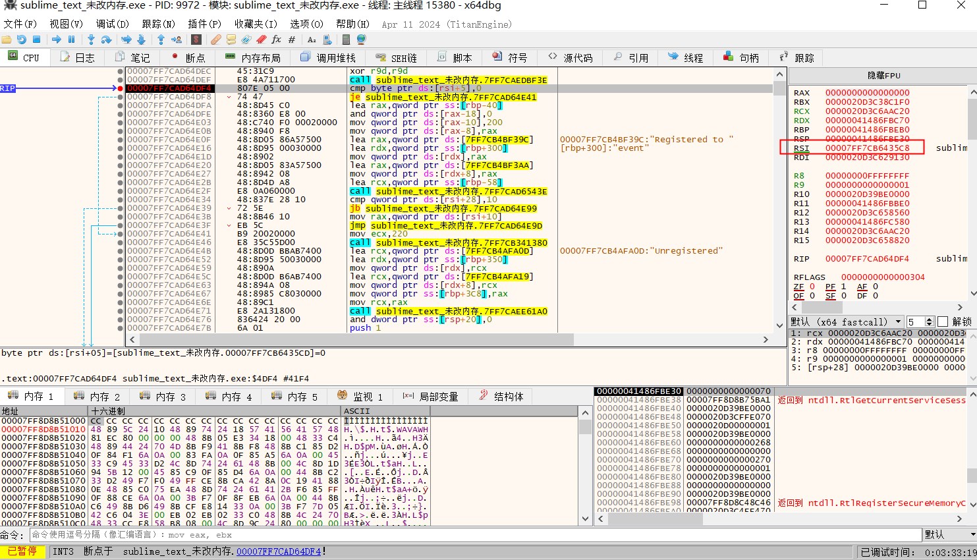Click the pause execution toolbar icon
The image size is (977, 560).
pos(71,40)
